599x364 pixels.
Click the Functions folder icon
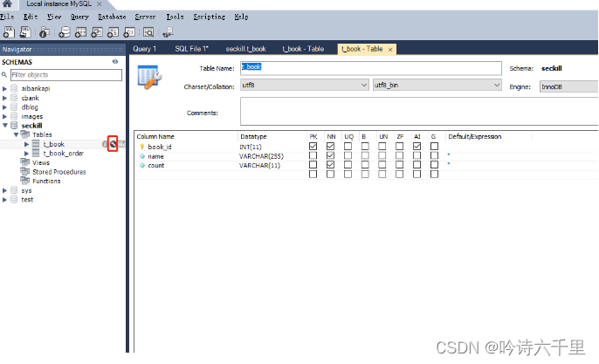pyautogui.click(x=24, y=181)
